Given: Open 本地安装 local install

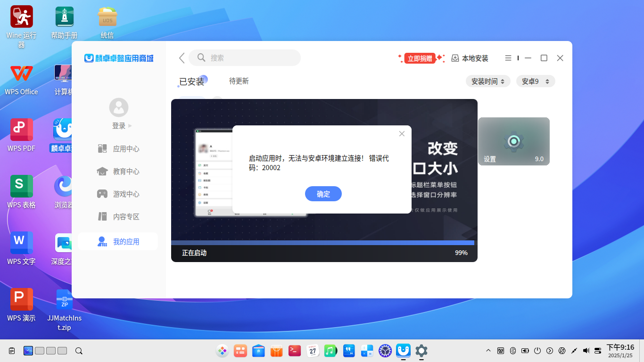Looking at the screenshot, I should [x=470, y=58].
